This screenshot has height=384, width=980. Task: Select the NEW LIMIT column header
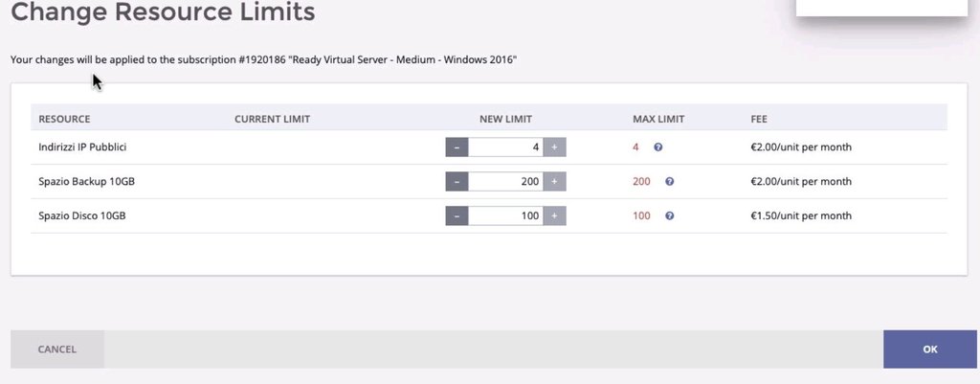[505, 120]
